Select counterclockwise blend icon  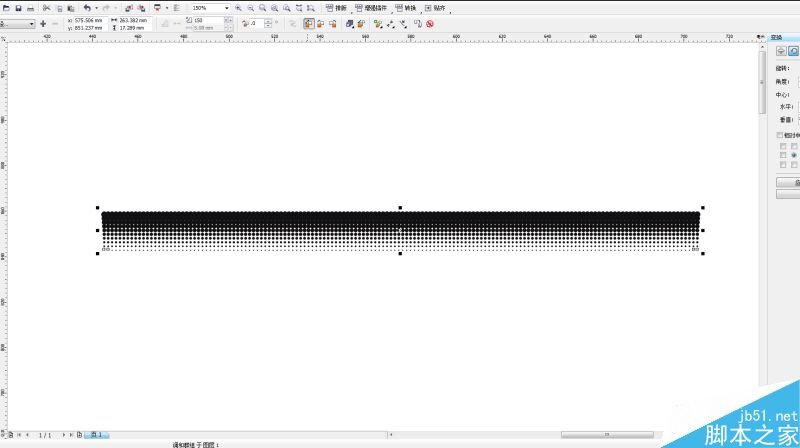tap(333, 23)
